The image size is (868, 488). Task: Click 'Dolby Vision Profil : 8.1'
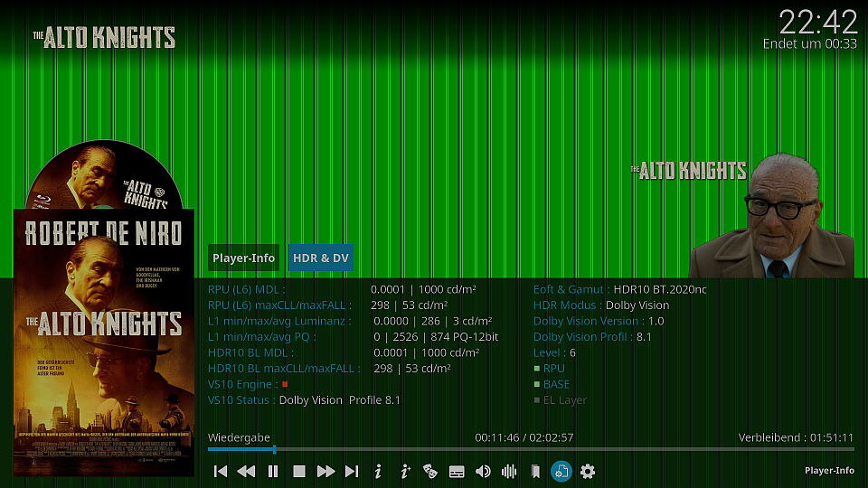tap(592, 337)
